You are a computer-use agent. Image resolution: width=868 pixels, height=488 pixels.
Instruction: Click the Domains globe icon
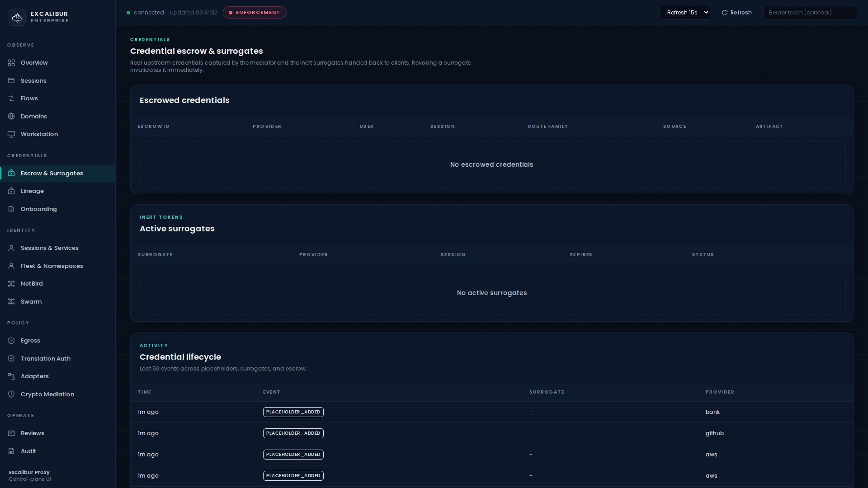click(11, 117)
